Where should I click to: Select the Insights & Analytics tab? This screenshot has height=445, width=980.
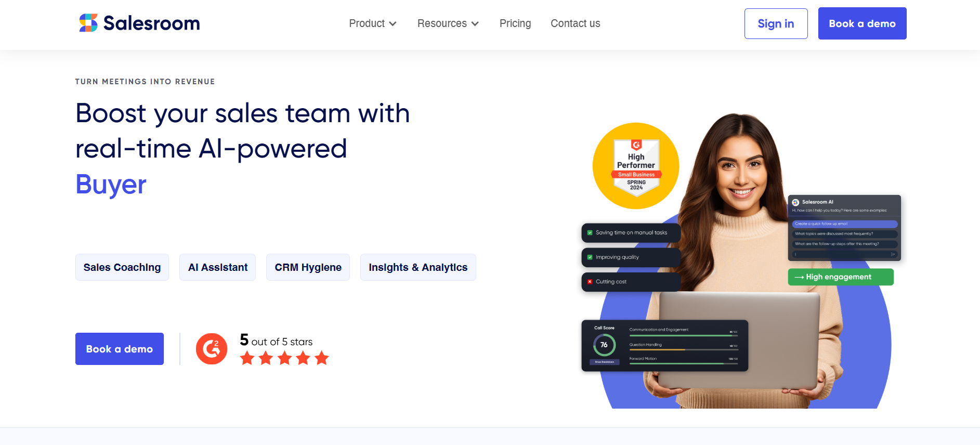click(418, 267)
